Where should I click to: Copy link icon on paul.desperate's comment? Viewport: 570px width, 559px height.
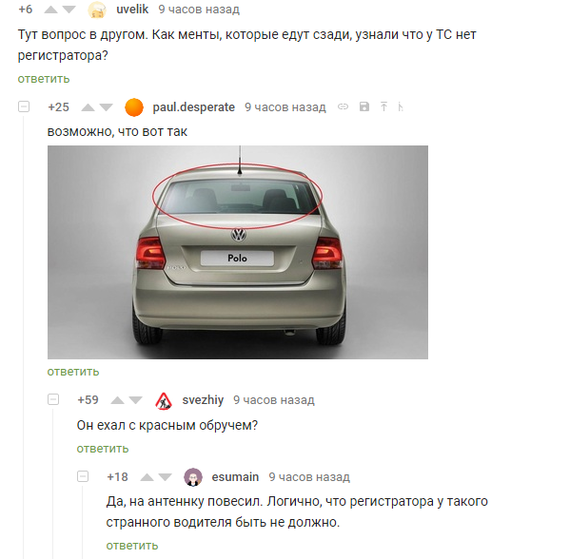coord(343,107)
